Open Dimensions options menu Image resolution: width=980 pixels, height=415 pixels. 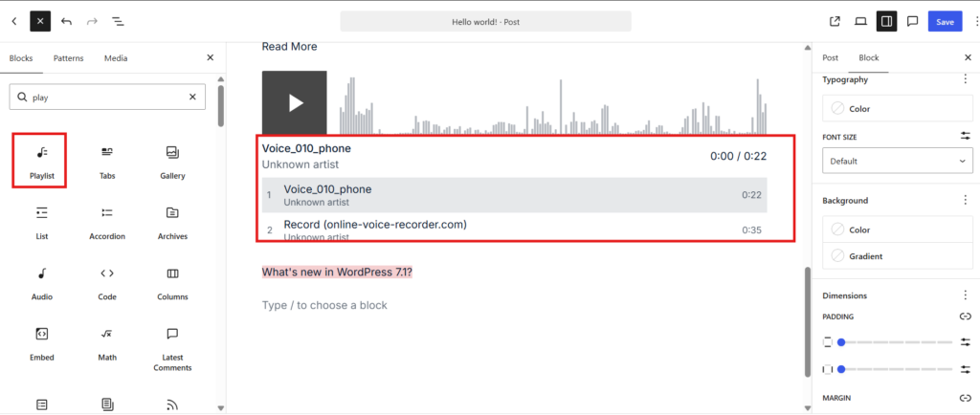[x=965, y=295]
